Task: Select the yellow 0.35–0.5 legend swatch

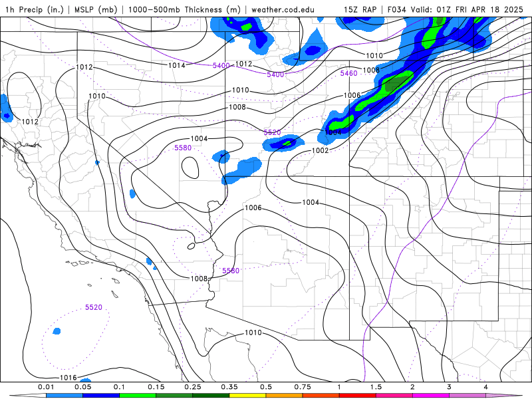Action: click(247, 396)
